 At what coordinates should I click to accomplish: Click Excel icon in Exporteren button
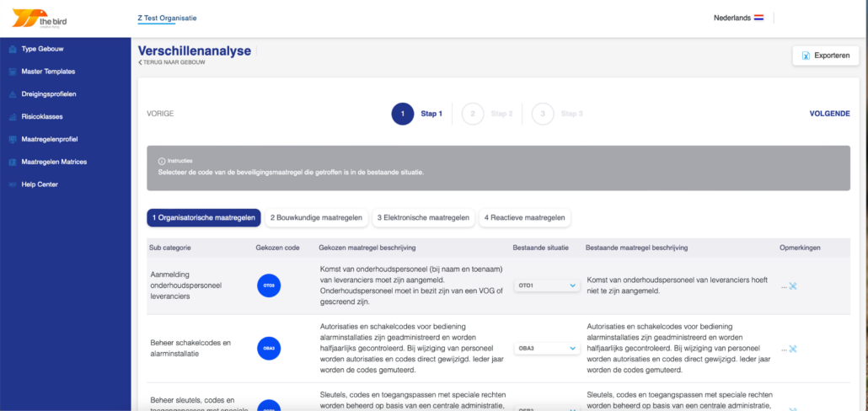[806, 56]
